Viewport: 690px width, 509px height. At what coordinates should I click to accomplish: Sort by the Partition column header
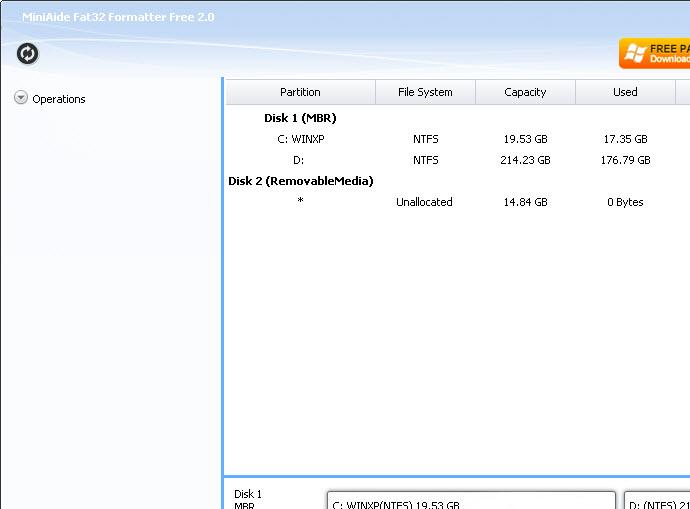300,92
